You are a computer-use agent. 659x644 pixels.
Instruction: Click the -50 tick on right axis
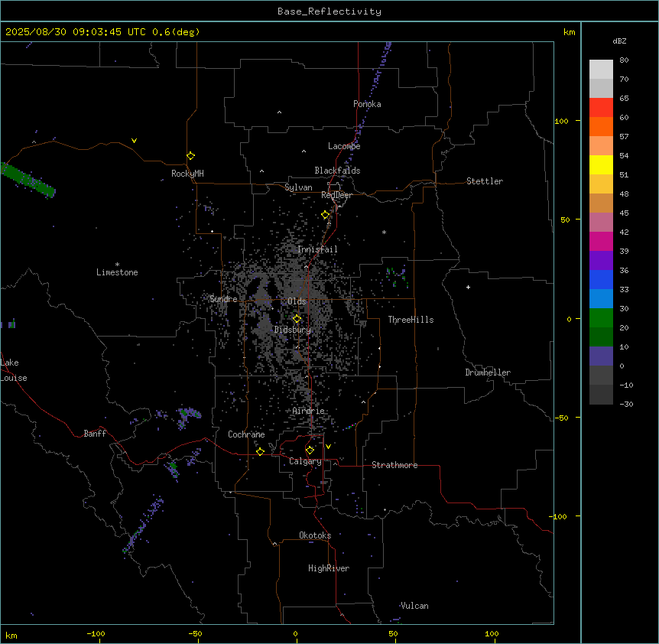561,418
